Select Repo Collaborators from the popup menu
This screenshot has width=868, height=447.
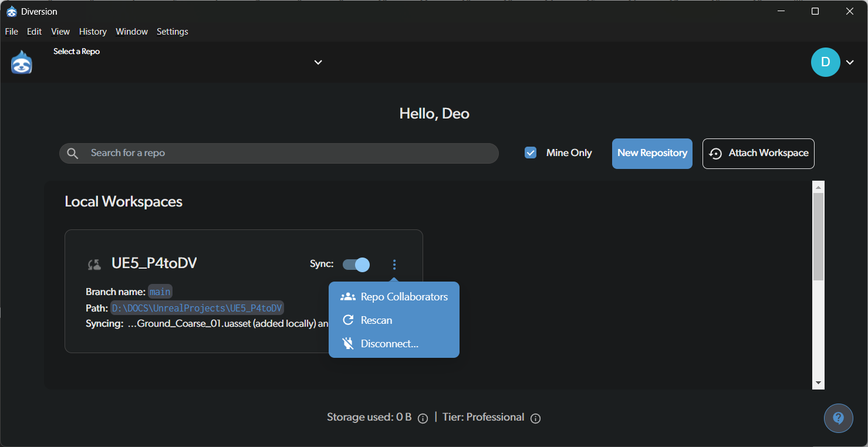click(x=394, y=296)
